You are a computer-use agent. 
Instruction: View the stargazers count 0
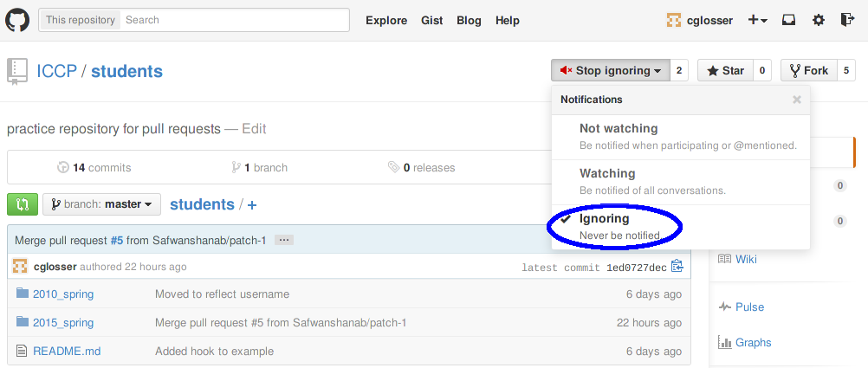pyautogui.click(x=762, y=70)
